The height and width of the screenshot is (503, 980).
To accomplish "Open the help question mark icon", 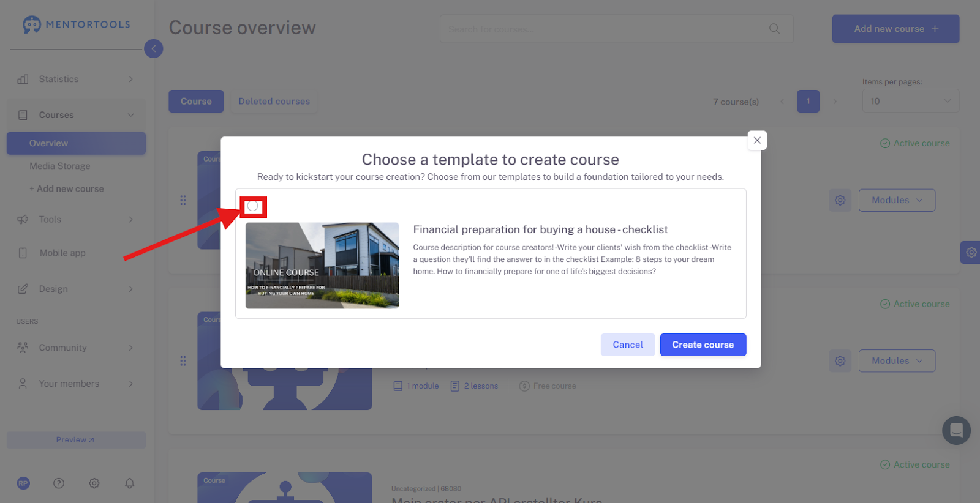I will coord(59,483).
